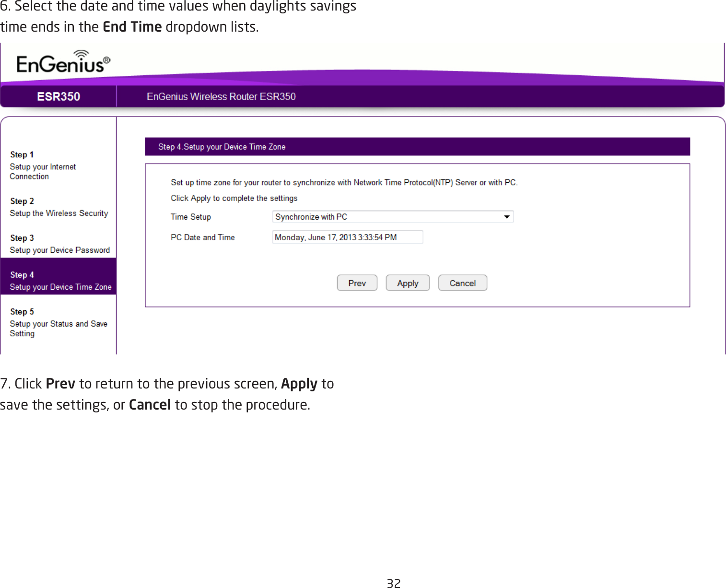Click the 'Time Setup' label

point(191,217)
